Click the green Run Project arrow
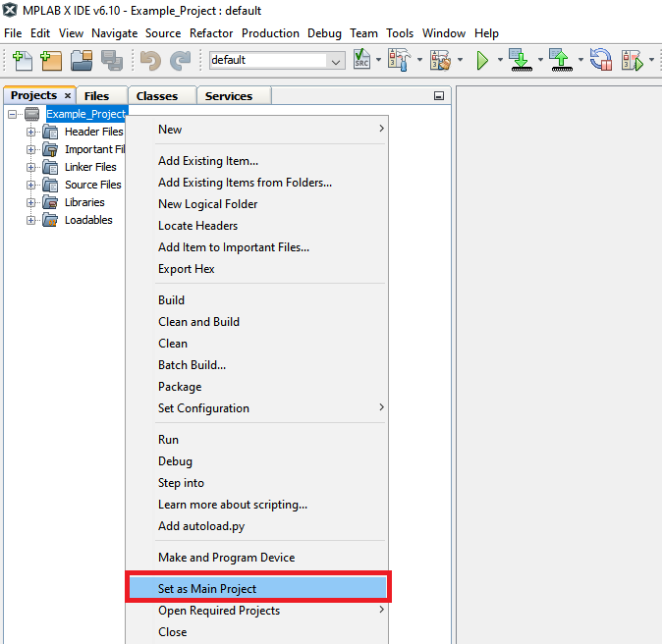Screen dimensions: 662x644 click(x=481, y=60)
